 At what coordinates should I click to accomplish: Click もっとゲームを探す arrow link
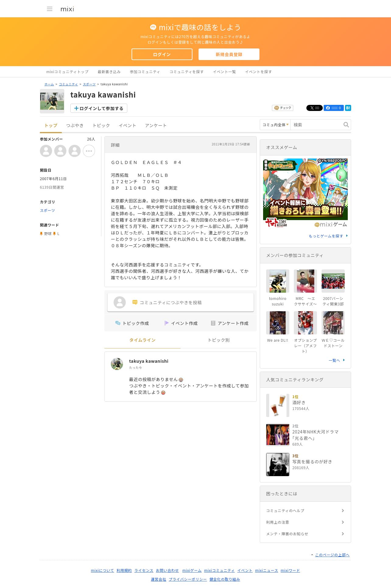pos(328,236)
